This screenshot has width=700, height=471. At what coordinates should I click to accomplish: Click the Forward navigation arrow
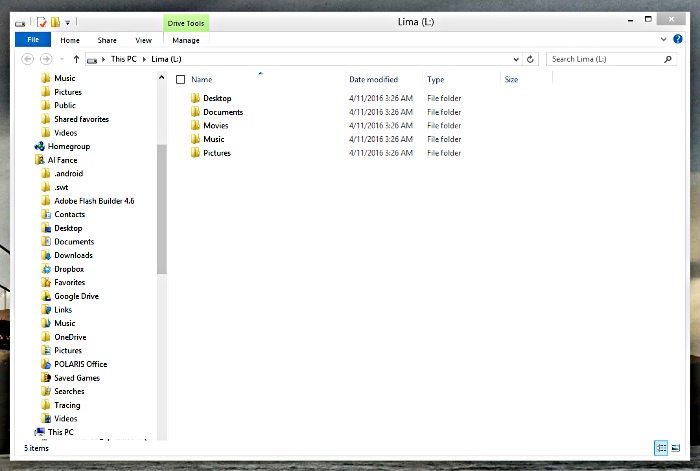point(46,59)
